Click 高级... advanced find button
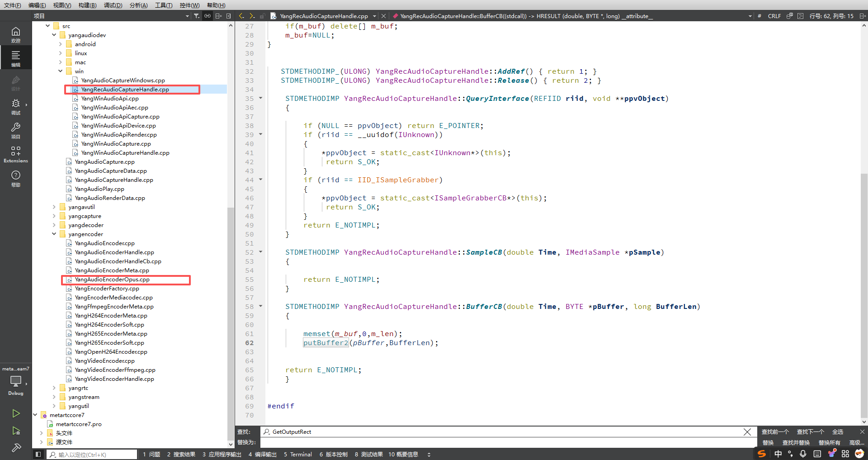 857,442
